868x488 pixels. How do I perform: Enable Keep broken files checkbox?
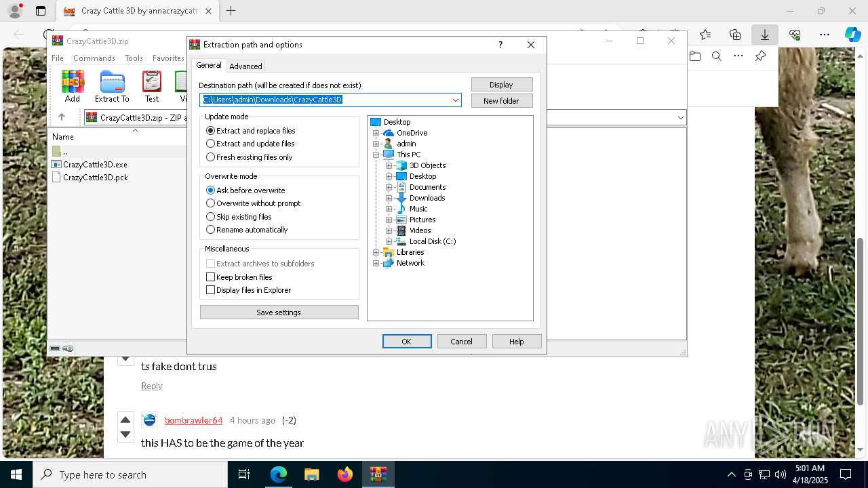click(239, 277)
